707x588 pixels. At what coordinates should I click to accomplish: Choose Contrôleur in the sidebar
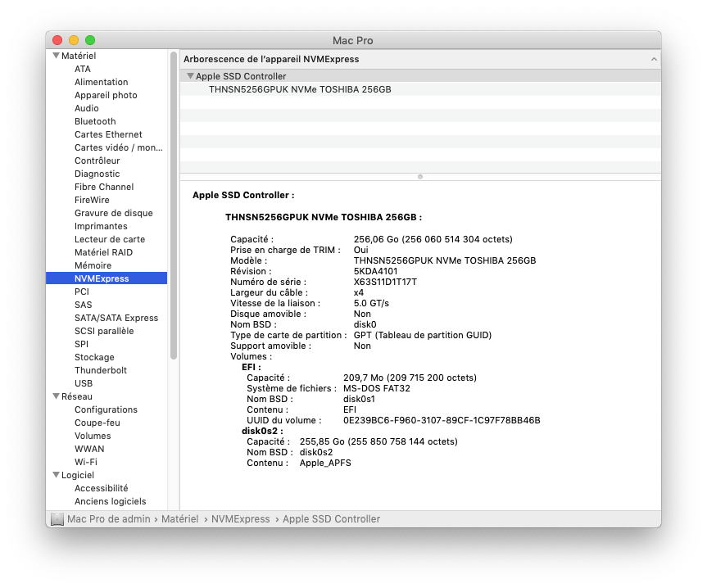click(x=97, y=161)
